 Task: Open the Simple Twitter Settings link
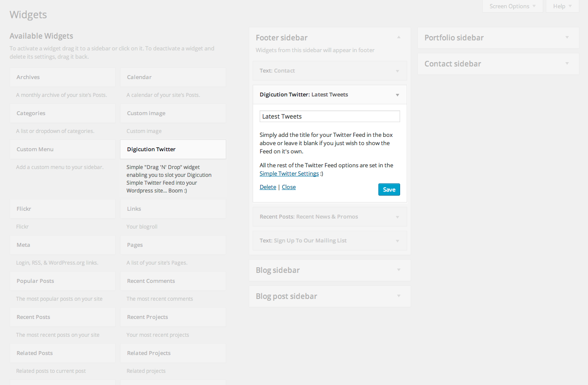point(289,173)
